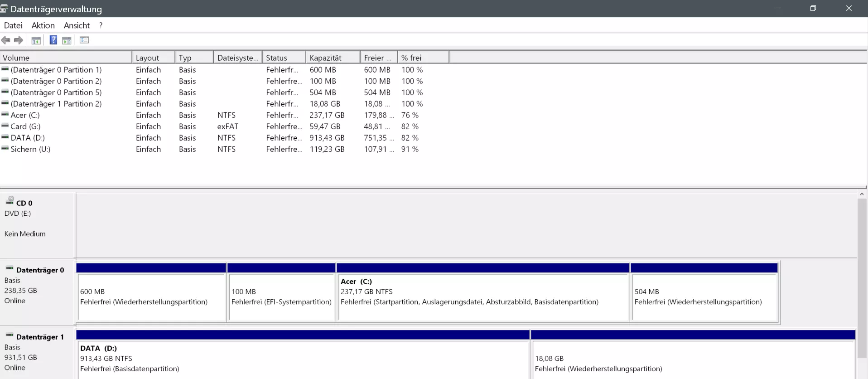Open the Ansicht menu
This screenshot has height=379, width=868.
77,25
